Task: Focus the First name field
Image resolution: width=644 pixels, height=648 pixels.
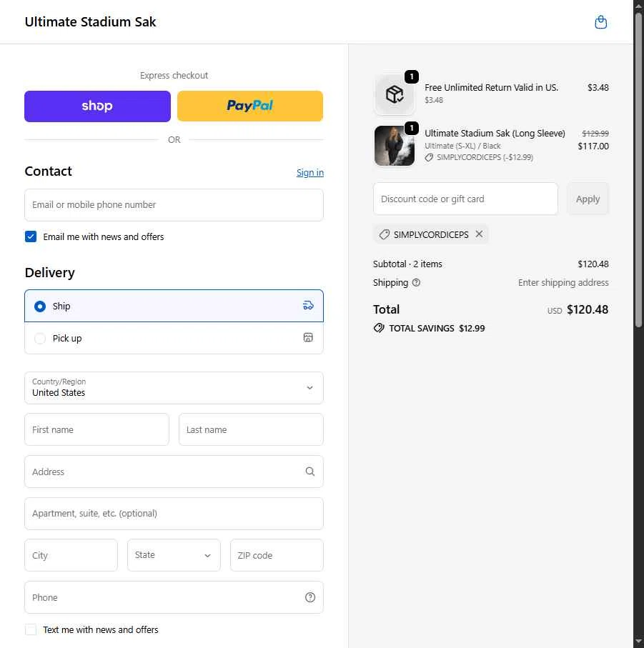Action: [x=96, y=429]
